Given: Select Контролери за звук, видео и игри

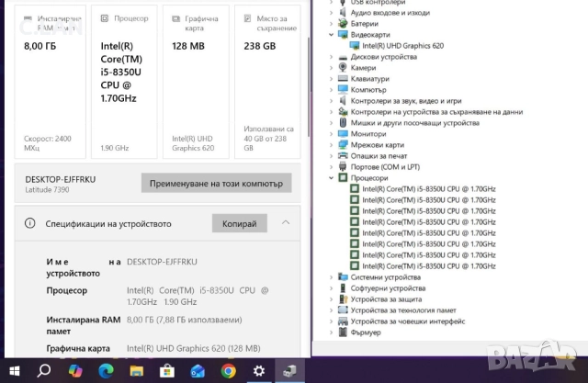Looking at the screenshot, I should tap(406, 101).
